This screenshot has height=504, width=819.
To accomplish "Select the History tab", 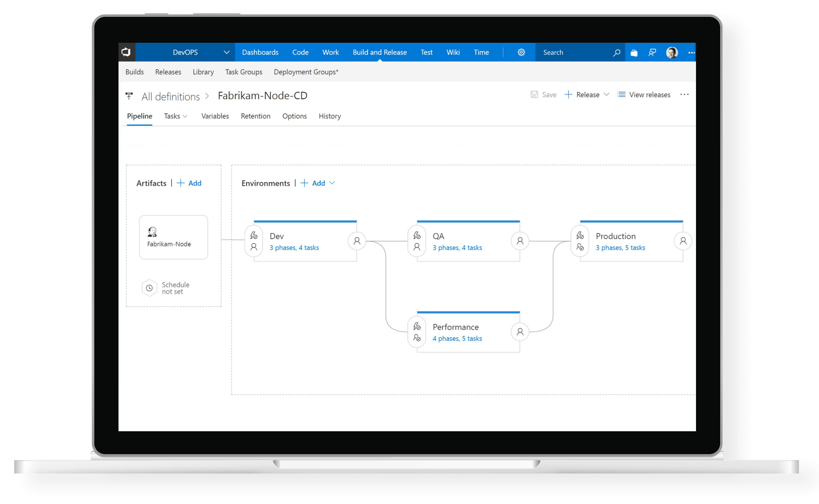I will tap(330, 116).
